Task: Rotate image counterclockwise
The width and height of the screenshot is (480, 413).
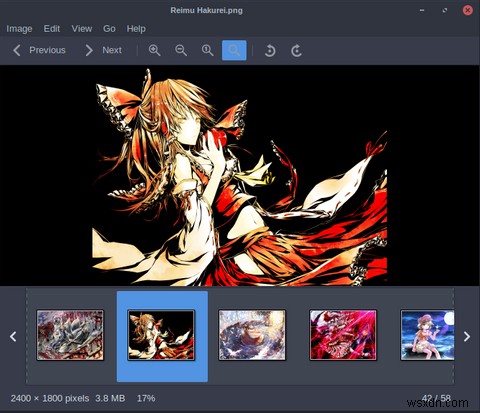Action: [x=270, y=51]
